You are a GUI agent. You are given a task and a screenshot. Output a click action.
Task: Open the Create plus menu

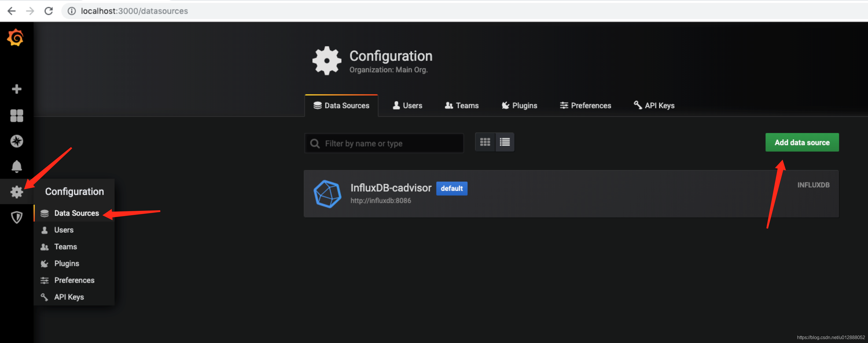click(x=16, y=89)
